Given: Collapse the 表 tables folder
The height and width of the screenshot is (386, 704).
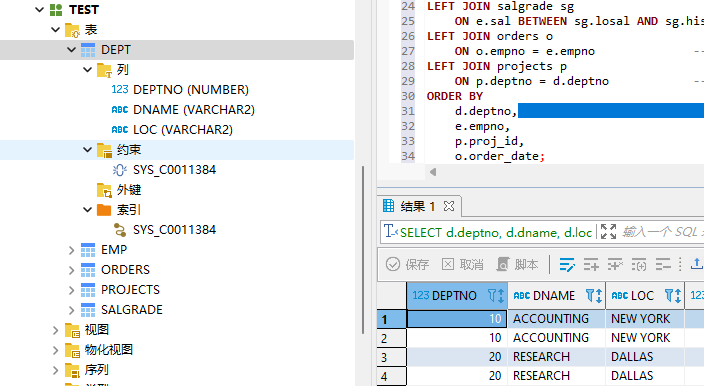Looking at the screenshot, I should pos(55,30).
